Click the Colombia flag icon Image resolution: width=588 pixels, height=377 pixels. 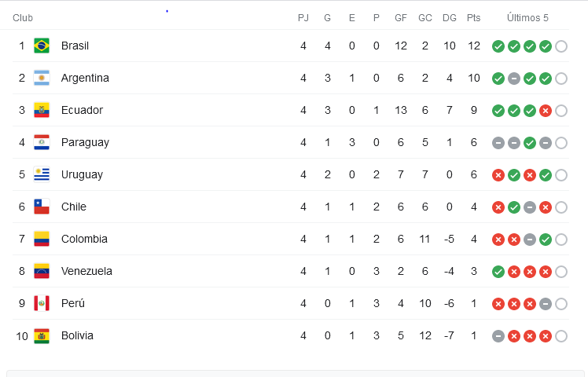tap(42, 239)
